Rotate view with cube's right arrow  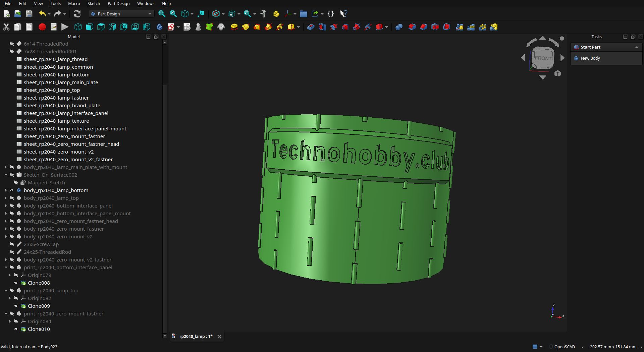(562, 58)
